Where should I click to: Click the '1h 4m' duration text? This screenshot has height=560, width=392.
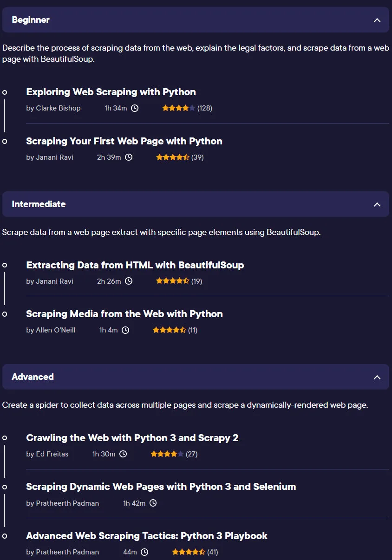[109, 330]
